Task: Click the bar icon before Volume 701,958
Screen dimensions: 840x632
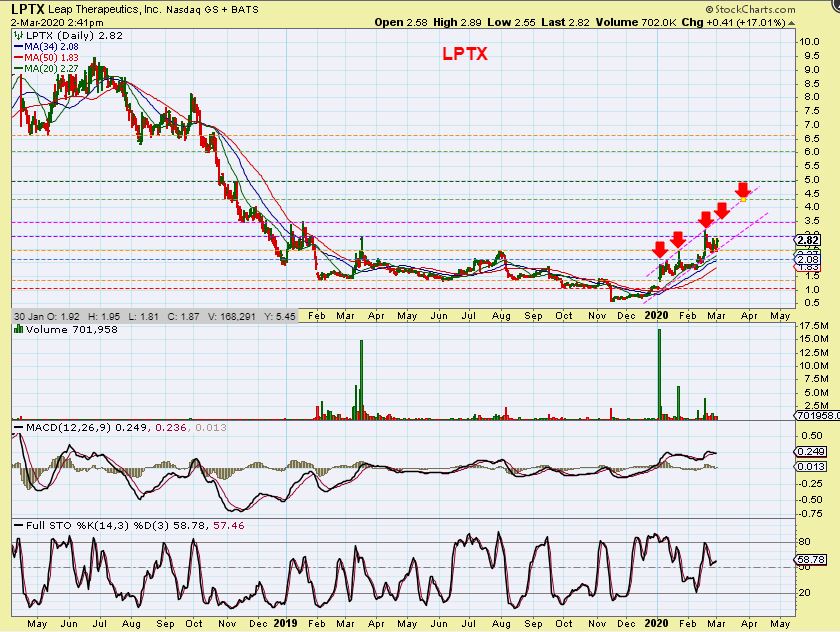Action: (18, 329)
